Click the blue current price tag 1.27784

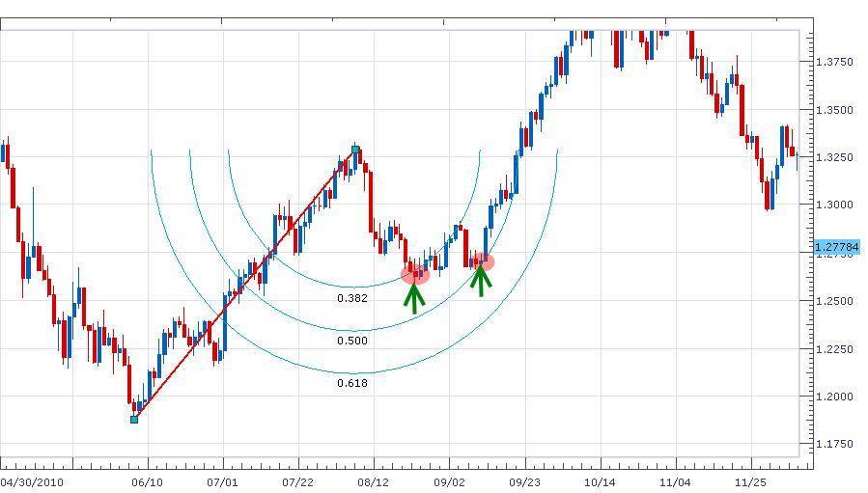pos(837,248)
